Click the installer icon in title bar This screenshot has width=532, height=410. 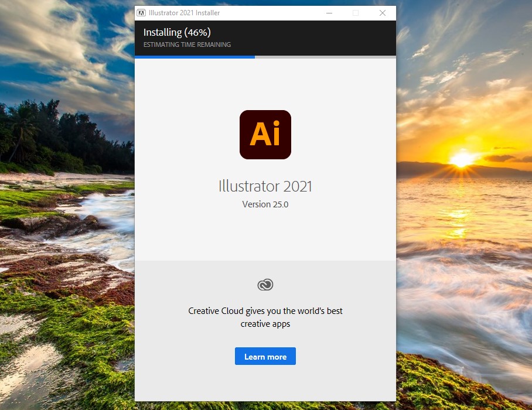click(141, 13)
